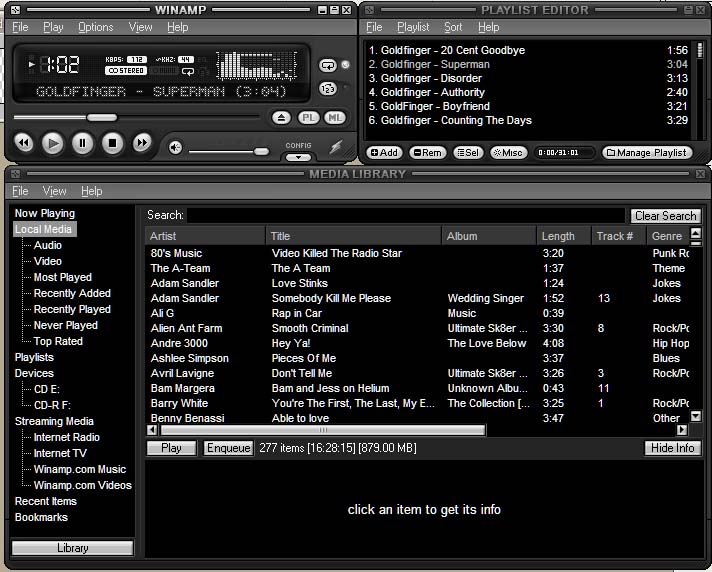Select playlist entry Goldfinger - 20 Cent Goodbye

pos(528,50)
